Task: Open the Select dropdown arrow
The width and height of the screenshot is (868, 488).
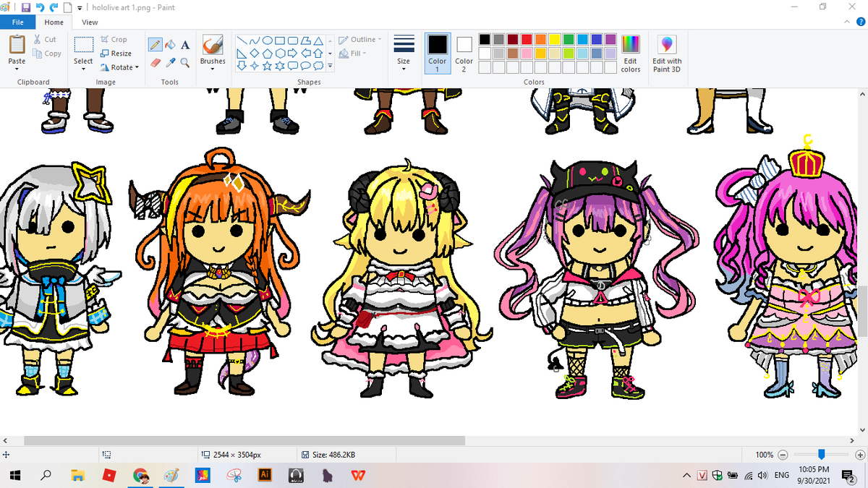Action: (83, 69)
